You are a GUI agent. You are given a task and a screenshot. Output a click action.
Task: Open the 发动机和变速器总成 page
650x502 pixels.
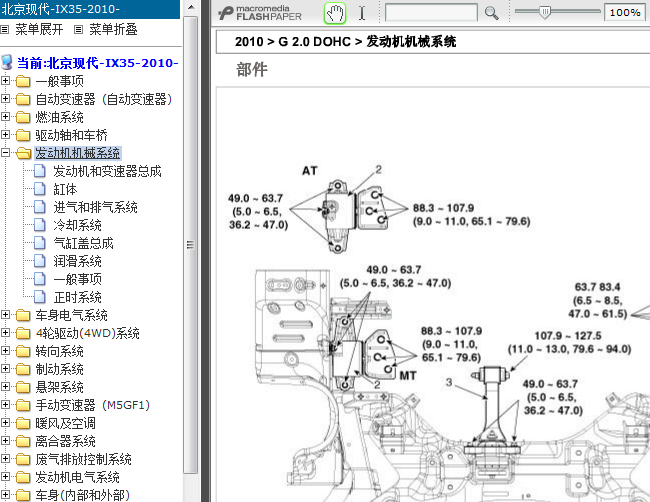coord(107,171)
